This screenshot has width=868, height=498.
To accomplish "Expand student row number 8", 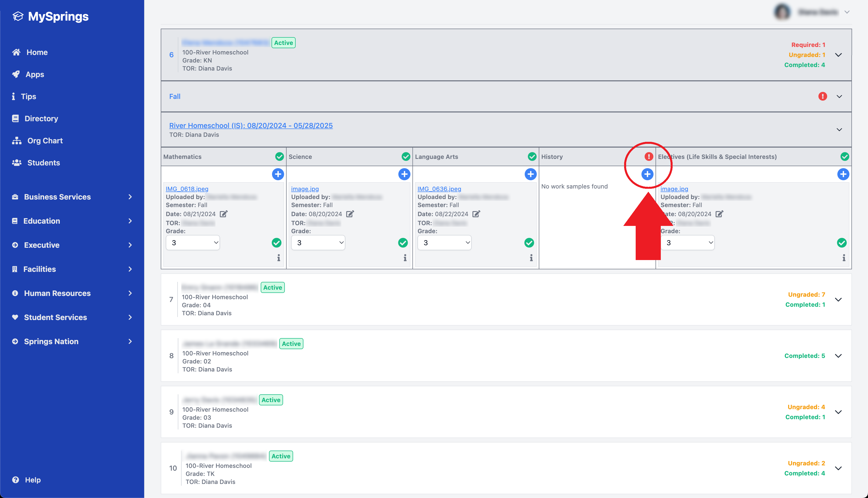I will click(838, 356).
